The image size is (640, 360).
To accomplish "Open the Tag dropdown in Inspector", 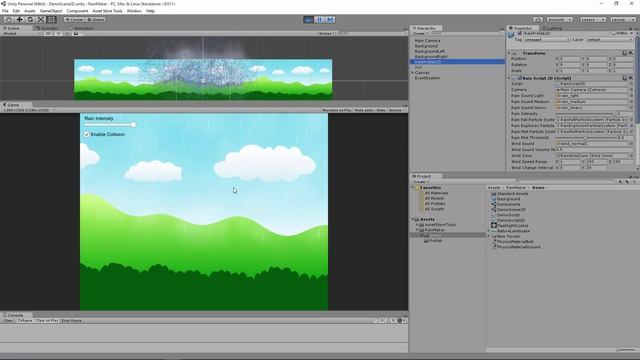I will 547,40.
